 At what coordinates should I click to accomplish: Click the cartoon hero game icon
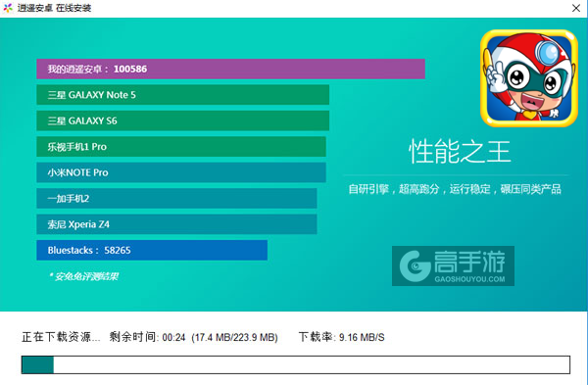[529, 78]
